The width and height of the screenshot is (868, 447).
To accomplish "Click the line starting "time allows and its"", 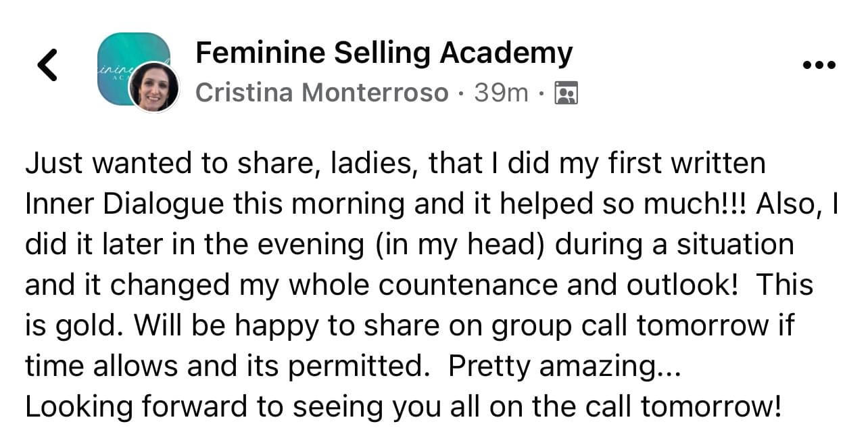I will point(226,365).
